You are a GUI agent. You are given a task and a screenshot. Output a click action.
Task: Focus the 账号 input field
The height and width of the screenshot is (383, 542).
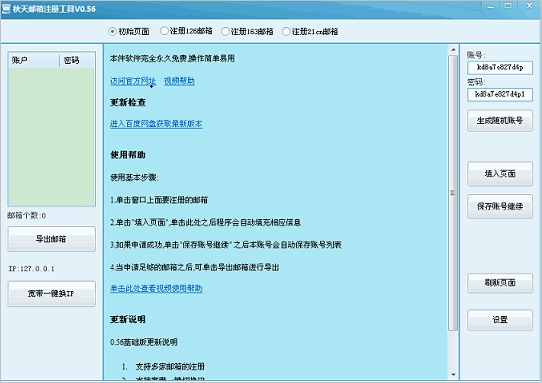tap(500, 67)
